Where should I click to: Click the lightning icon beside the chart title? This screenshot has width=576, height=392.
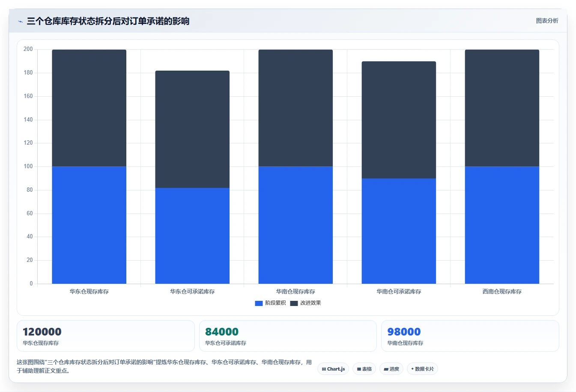click(20, 21)
